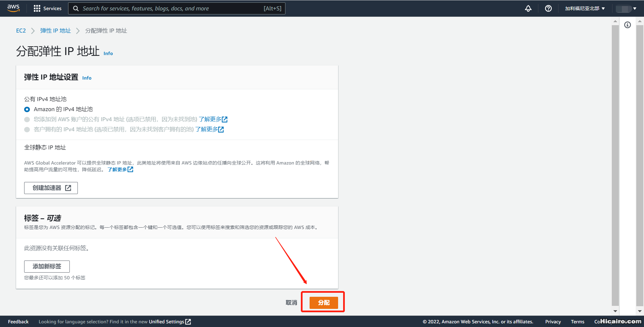Click the 添加新标签 button

click(x=47, y=266)
